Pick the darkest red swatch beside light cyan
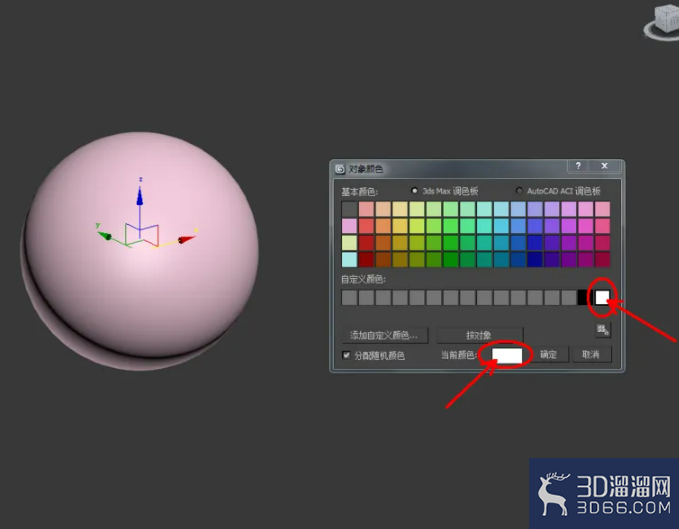This screenshot has width=679, height=529. coord(366,260)
